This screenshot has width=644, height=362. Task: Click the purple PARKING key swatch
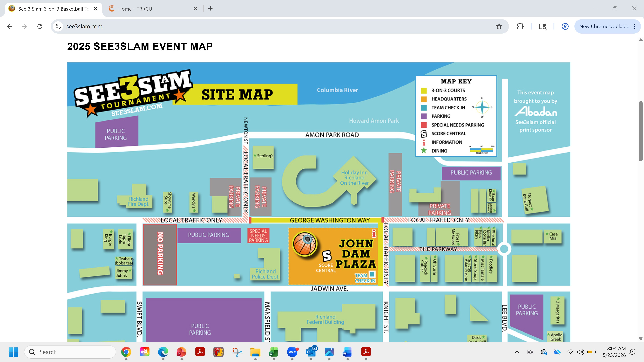(x=424, y=116)
